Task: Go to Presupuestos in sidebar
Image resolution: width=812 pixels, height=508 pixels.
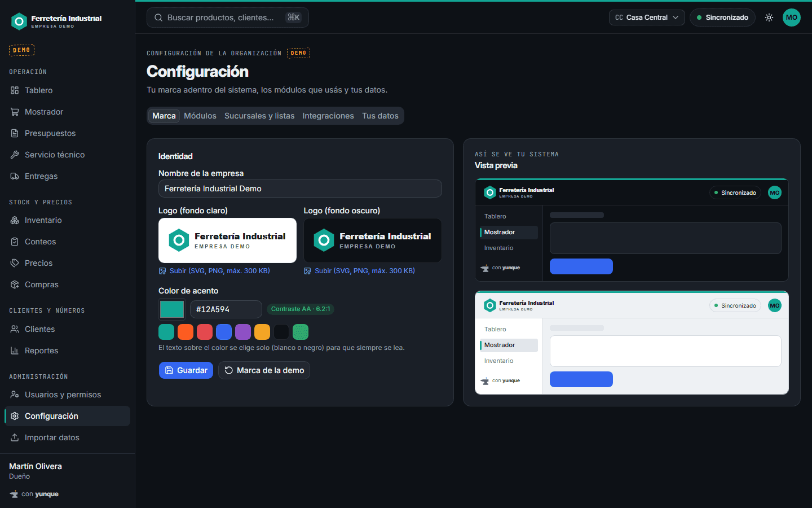Action: click(67, 133)
